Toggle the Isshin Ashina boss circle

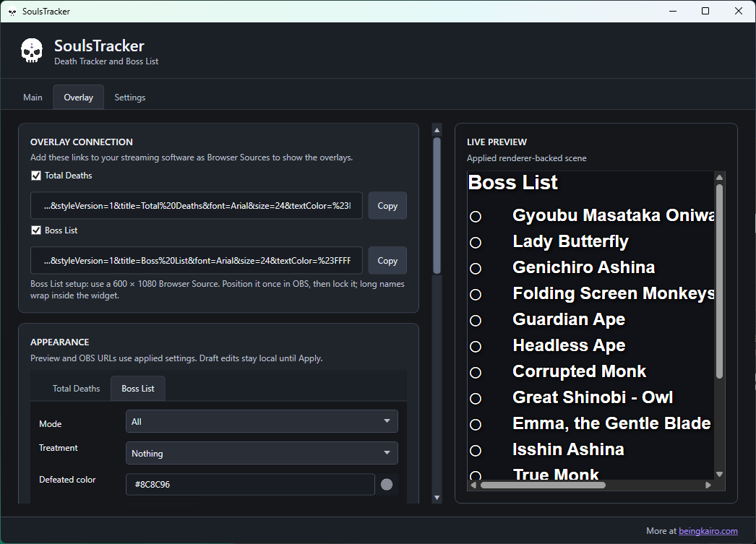point(476,451)
